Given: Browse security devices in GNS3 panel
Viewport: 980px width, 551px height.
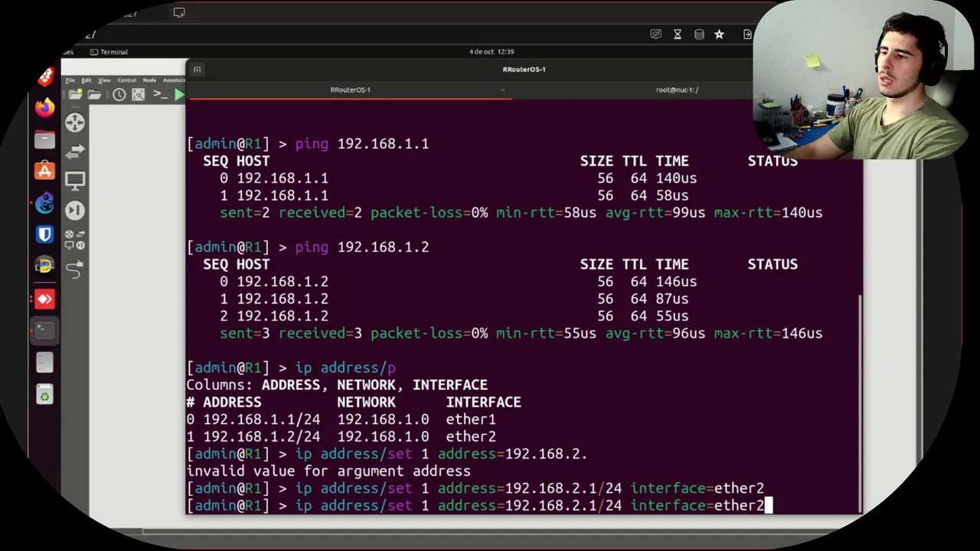Looking at the screenshot, I should coord(74,210).
